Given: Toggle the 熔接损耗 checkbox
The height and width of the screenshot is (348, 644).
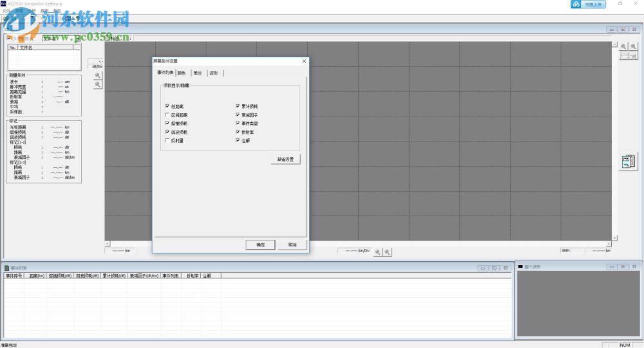Looking at the screenshot, I should (x=167, y=123).
